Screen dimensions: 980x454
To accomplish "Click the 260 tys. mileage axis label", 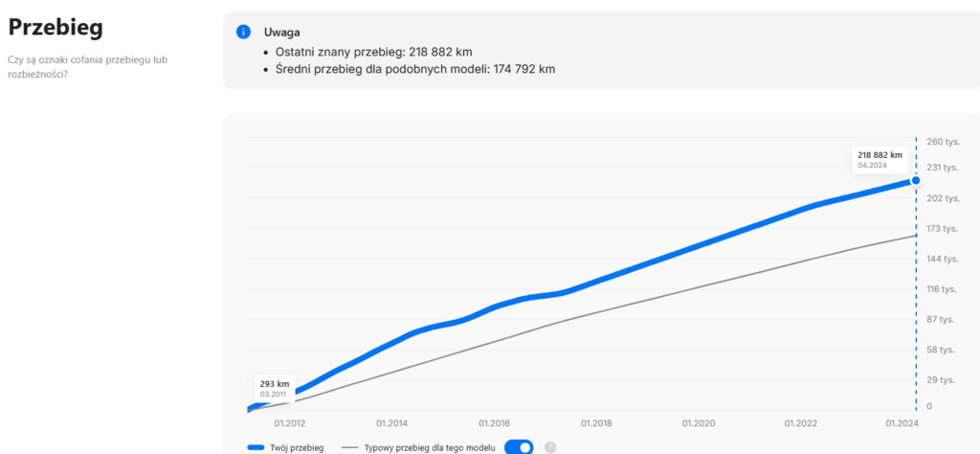I will click(943, 142).
